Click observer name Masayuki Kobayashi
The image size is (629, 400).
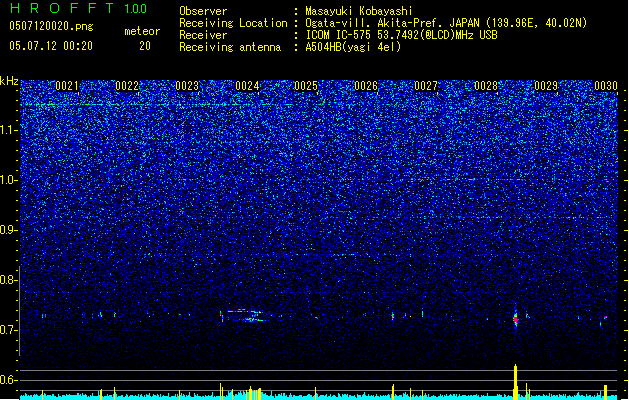(x=359, y=11)
